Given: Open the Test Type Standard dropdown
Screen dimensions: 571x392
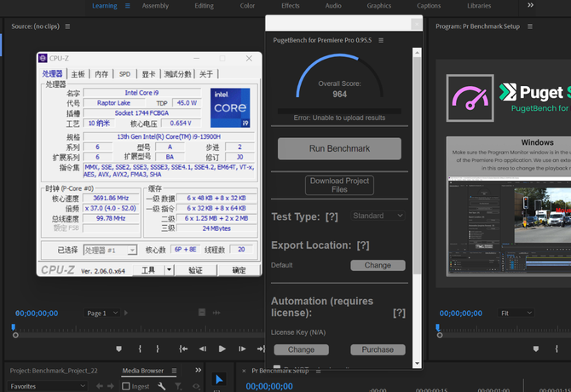Looking at the screenshot, I should (x=378, y=216).
